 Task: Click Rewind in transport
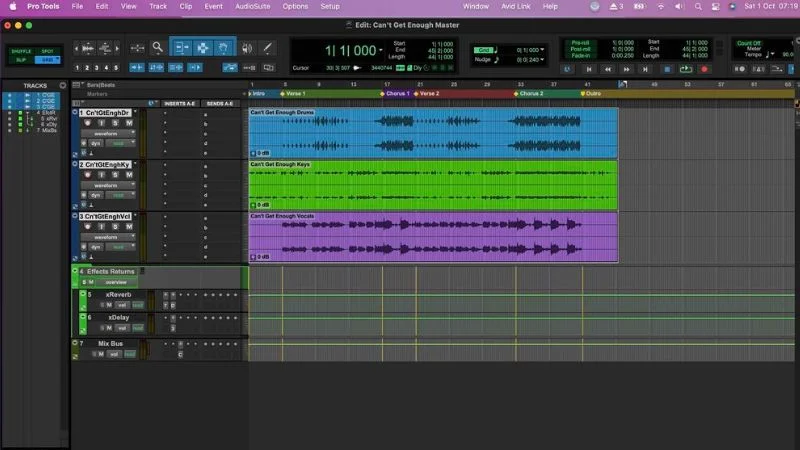coord(608,69)
